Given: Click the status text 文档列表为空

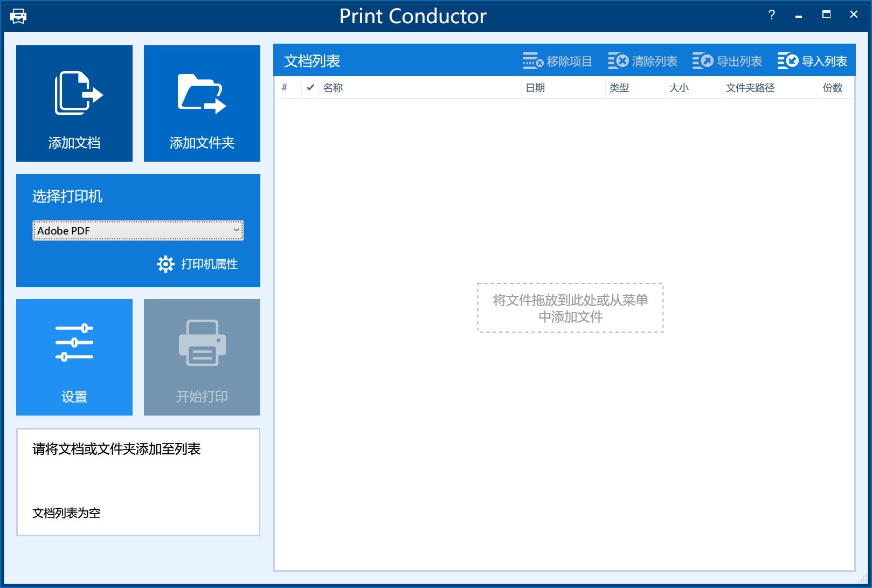Looking at the screenshot, I should tap(66, 513).
